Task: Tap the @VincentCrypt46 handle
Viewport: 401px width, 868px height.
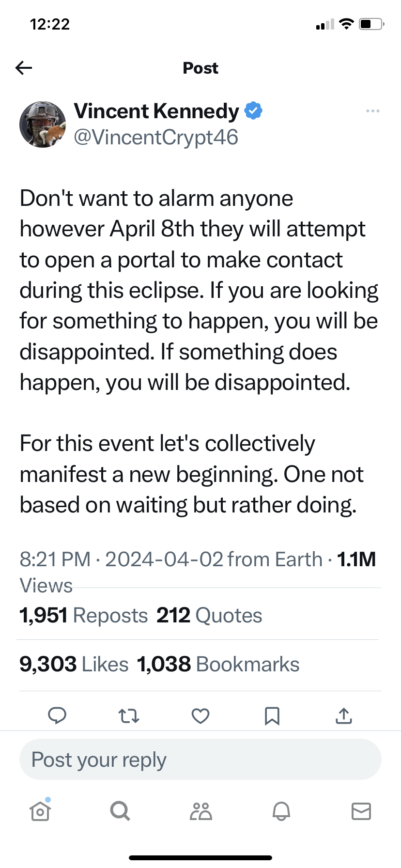Action: (156, 138)
